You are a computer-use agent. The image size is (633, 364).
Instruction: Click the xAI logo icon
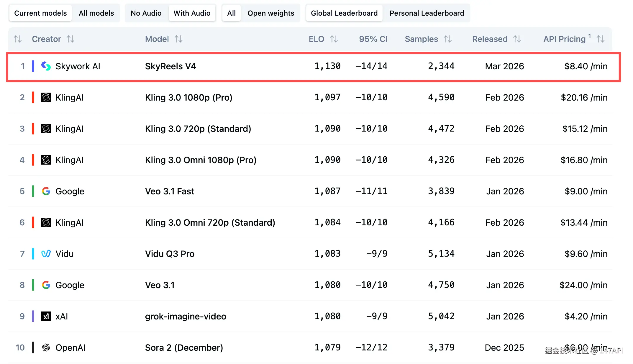46,316
